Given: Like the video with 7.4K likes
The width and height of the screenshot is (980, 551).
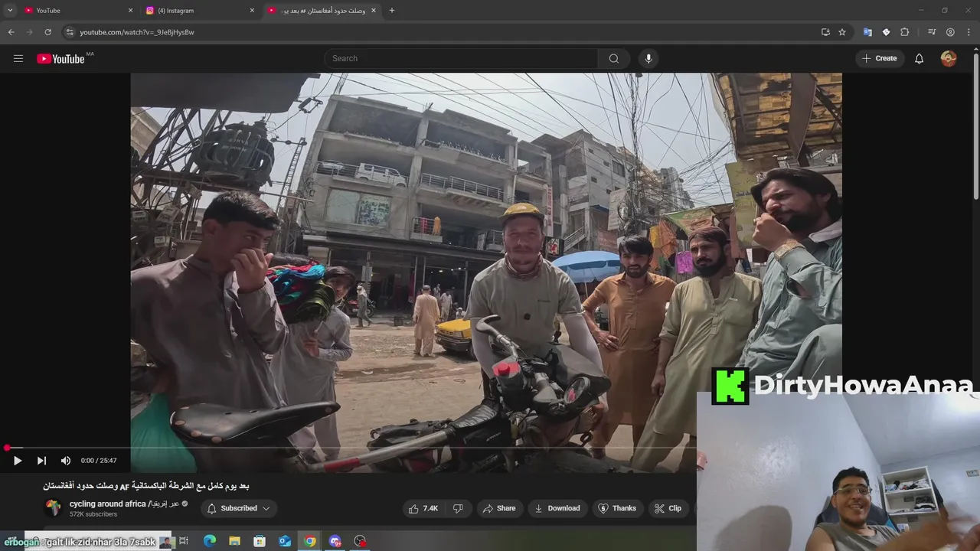Looking at the screenshot, I should tap(423, 508).
